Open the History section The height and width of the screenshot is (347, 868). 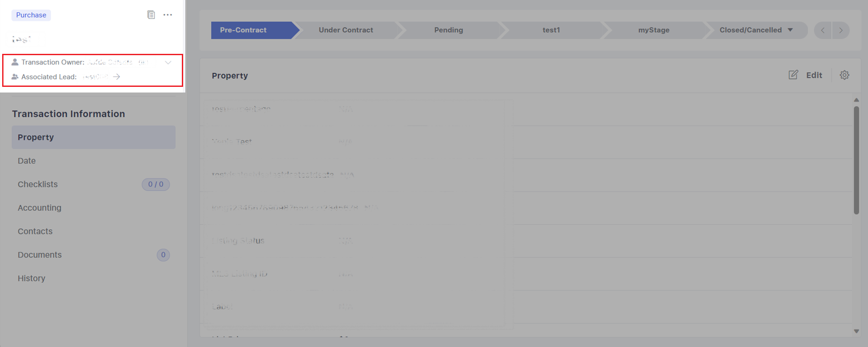pyautogui.click(x=94, y=278)
